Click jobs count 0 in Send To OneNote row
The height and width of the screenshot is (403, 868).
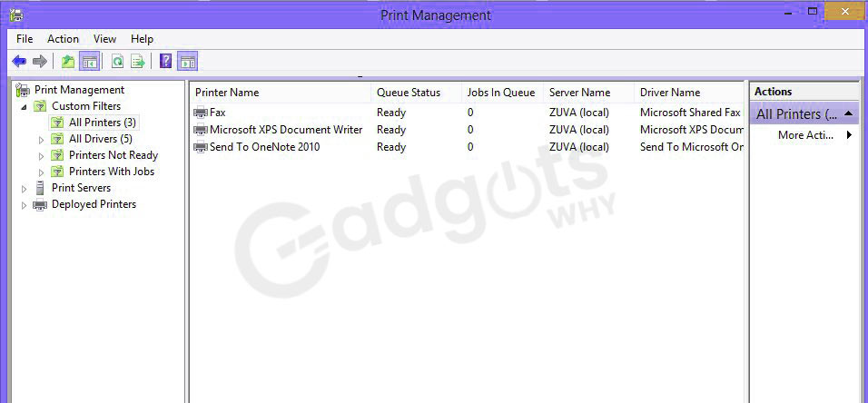[x=470, y=147]
